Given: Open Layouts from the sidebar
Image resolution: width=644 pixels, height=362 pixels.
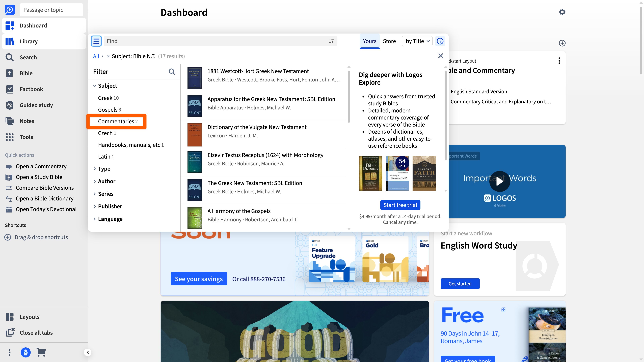Looking at the screenshot, I should click(44, 317).
